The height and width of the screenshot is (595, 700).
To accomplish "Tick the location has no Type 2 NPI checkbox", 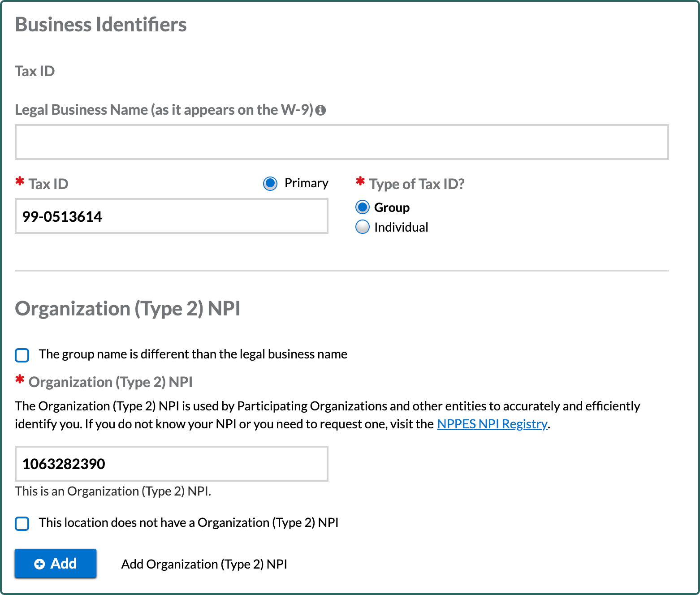I will pyautogui.click(x=22, y=523).
